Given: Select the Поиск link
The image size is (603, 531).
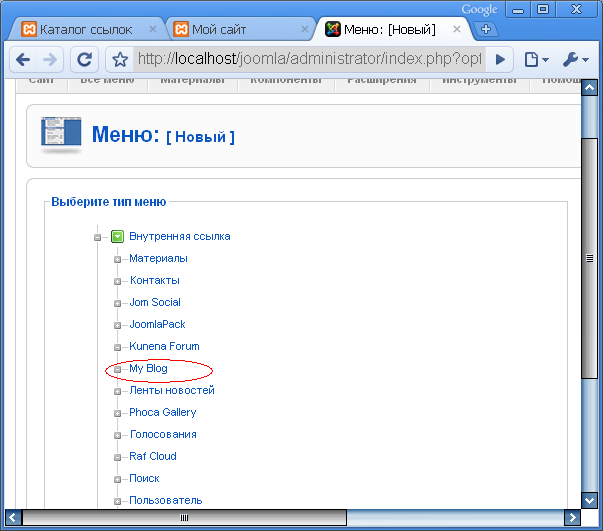Looking at the screenshot, I should tap(144, 478).
